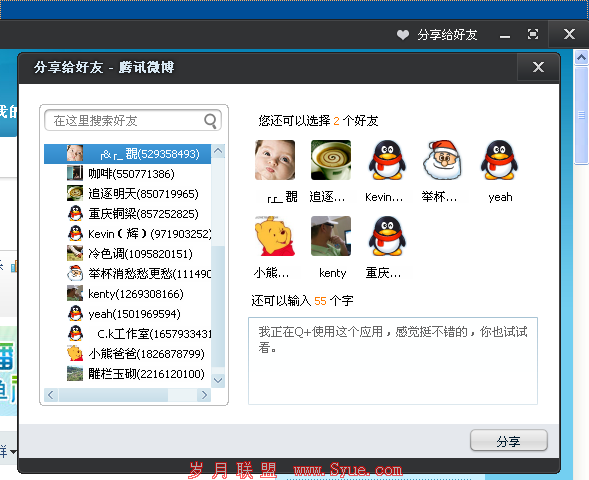The height and width of the screenshot is (480, 589).
Task: Select friend 冷色调(1095820151) in the list
Action: click(127, 254)
